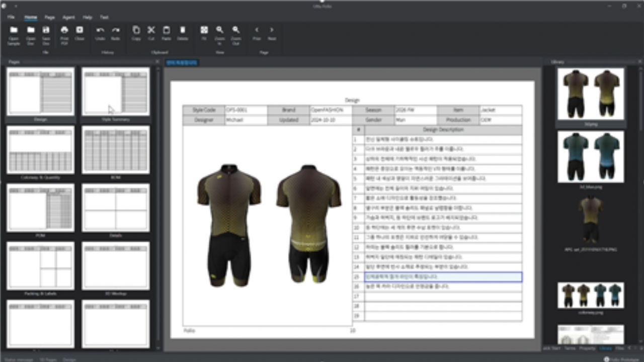Switch to the Property panel tab
This screenshot has height=362, width=644.
coord(587,348)
